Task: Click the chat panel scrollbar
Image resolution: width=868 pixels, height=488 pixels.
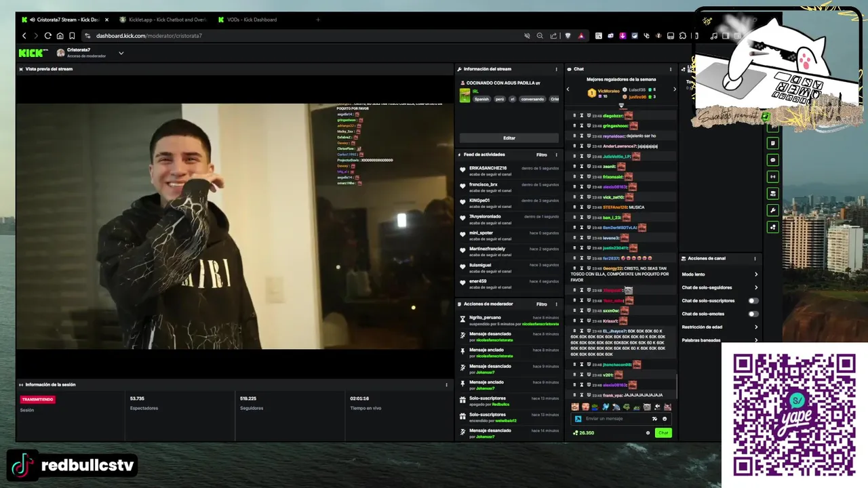Action: click(x=676, y=385)
